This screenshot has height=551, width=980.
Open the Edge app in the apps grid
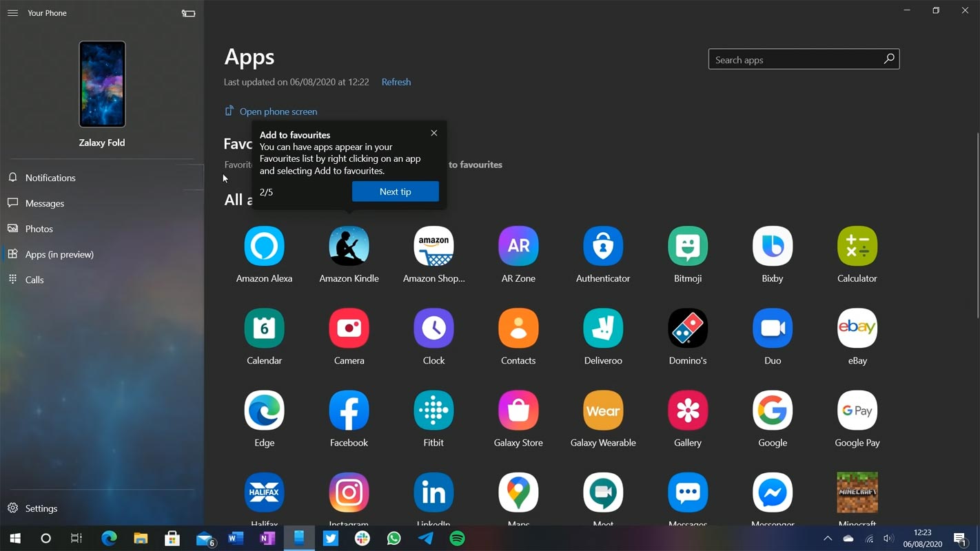pyautogui.click(x=265, y=410)
